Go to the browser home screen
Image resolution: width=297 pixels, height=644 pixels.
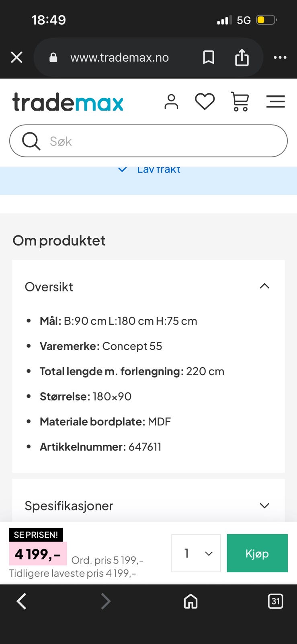[190, 601]
